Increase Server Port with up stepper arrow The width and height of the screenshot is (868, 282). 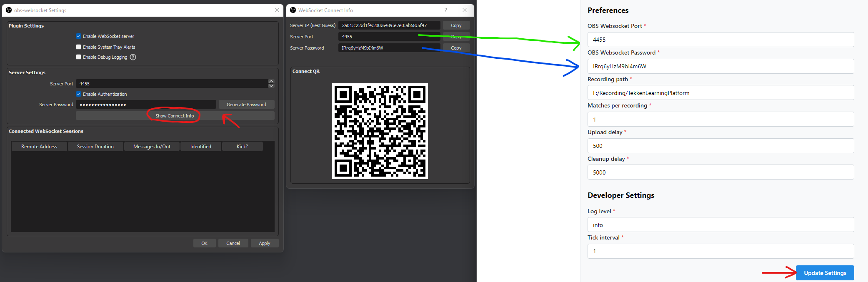(x=271, y=81)
